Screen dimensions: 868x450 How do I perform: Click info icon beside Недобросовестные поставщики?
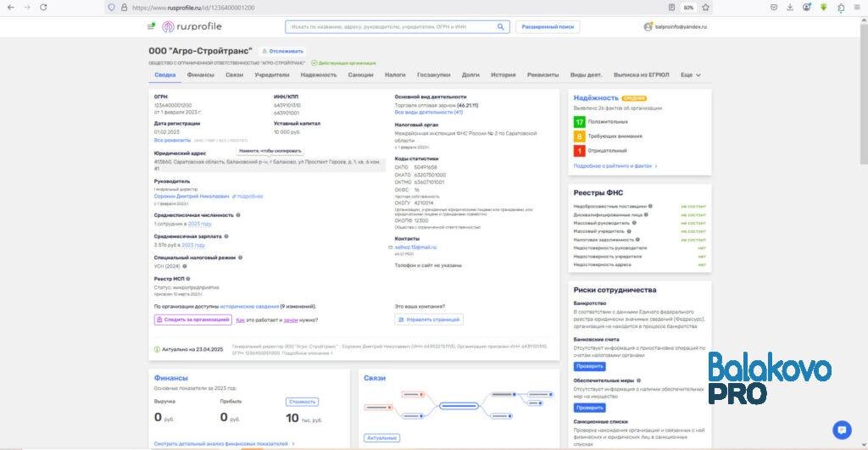[x=650, y=206]
